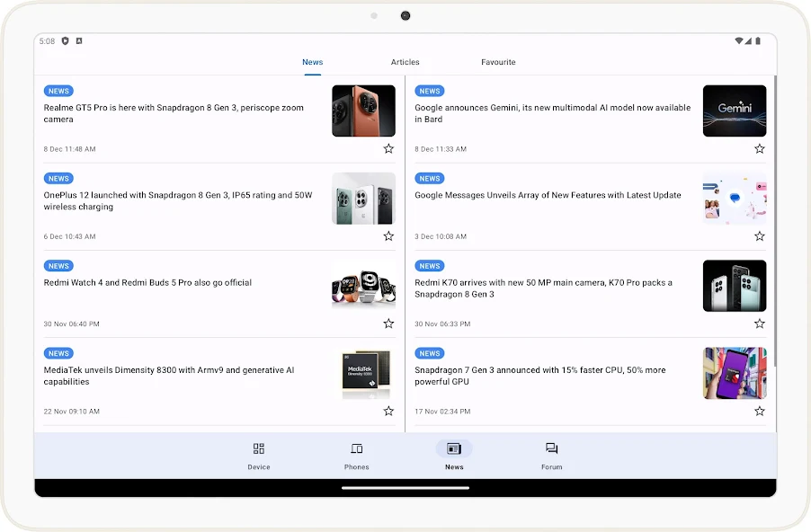Open Google Messages Unveils New Features headline
Viewport: 811px width, 532px height.
(548, 195)
